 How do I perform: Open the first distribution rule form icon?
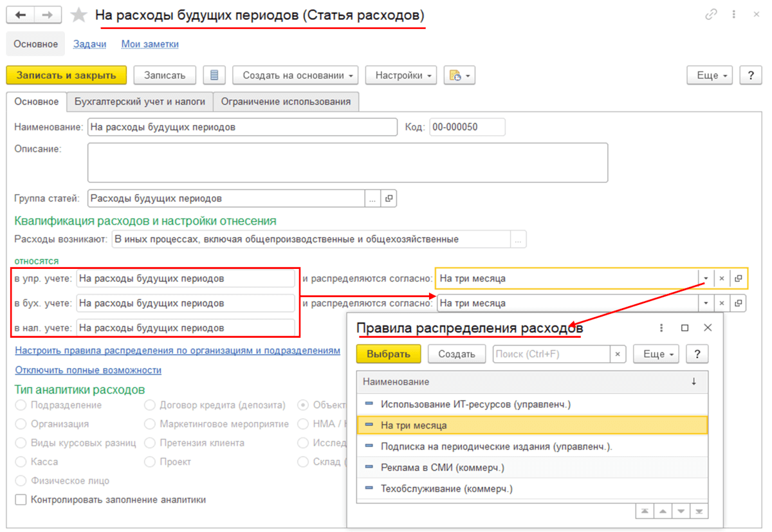(x=739, y=279)
